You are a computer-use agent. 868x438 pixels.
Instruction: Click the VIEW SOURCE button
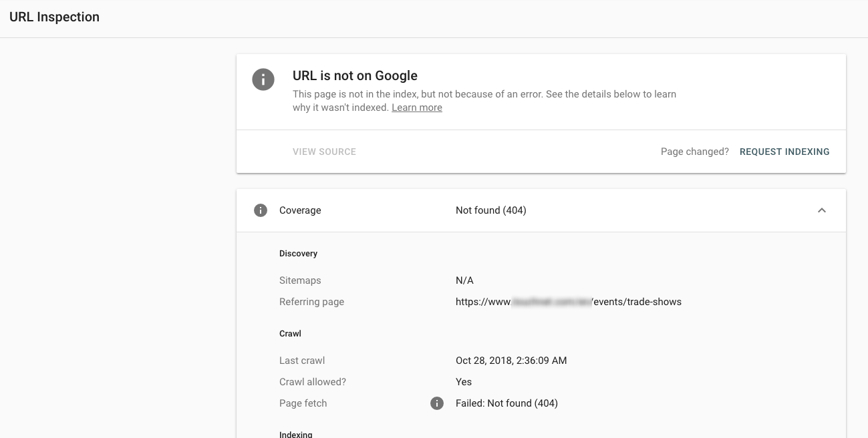(324, 152)
